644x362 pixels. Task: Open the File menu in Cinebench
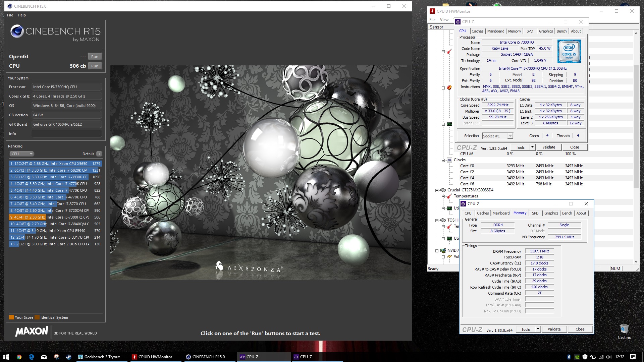10,15
